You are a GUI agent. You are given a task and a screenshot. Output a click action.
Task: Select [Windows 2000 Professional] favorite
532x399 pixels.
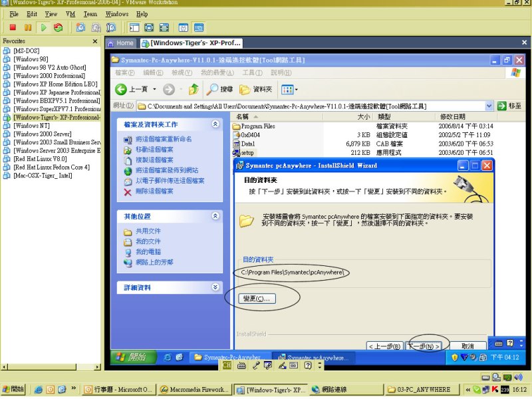[49, 76]
